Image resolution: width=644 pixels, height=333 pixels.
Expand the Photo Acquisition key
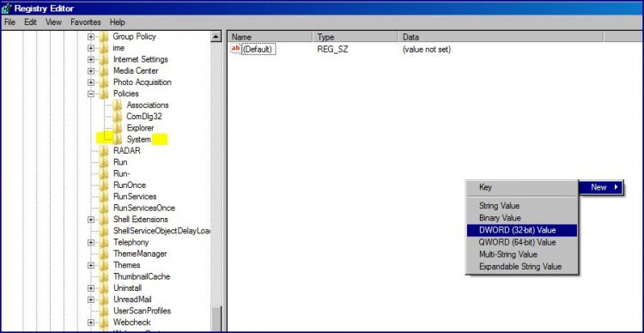[x=91, y=82]
